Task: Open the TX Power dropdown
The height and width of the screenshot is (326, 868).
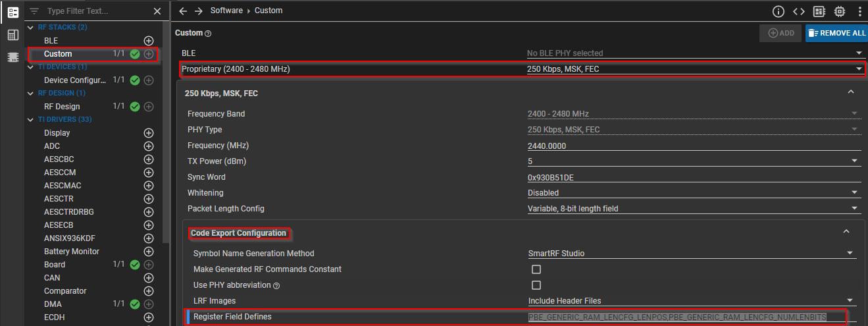Action: point(694,161)
